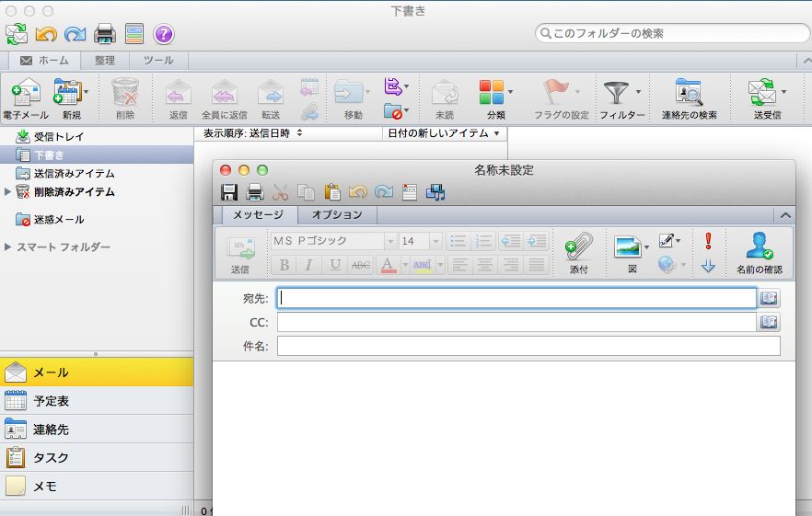
Task: Switch to メモ view
Action: pos(97,486)
